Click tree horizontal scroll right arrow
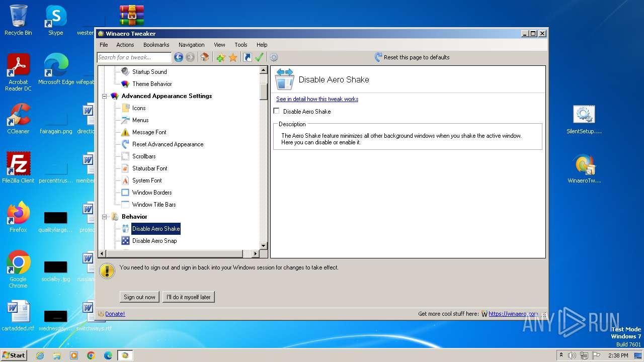Screen dimensions: 644x362 (x=255, y=254)
